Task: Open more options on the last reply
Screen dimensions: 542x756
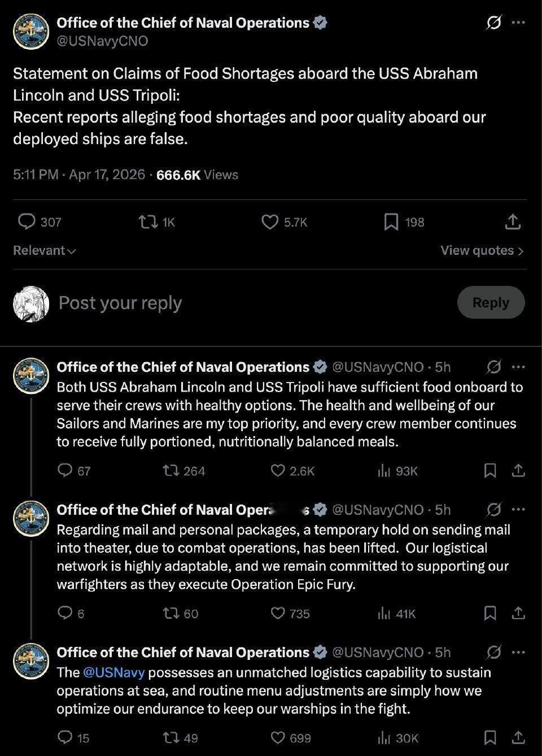Action: click(518, 652)
